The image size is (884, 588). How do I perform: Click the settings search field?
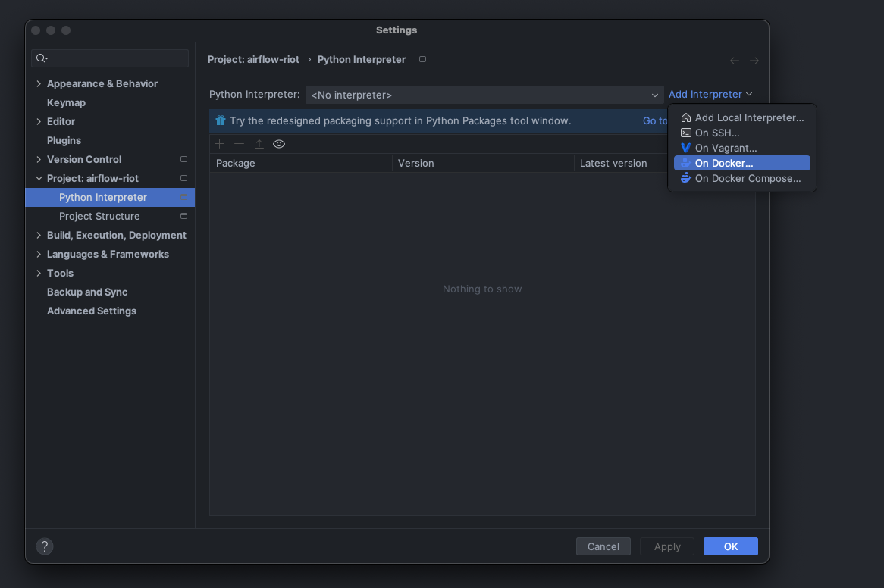110,58
